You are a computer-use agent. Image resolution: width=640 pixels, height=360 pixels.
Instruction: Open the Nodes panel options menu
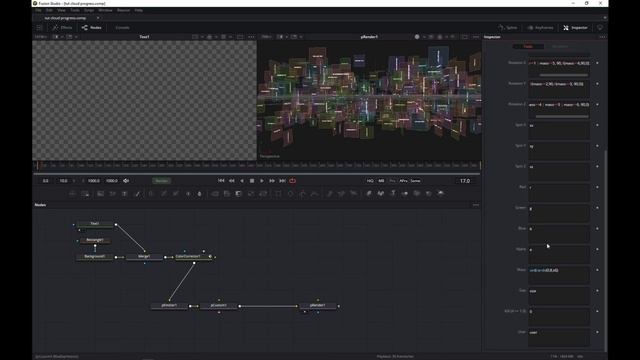tap(476, 205)
